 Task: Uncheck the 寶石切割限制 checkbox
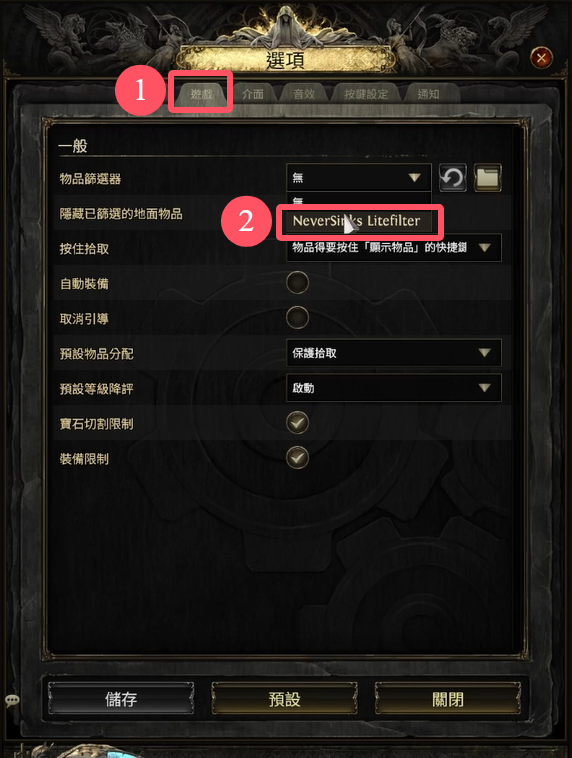click(x=297, y=423)
